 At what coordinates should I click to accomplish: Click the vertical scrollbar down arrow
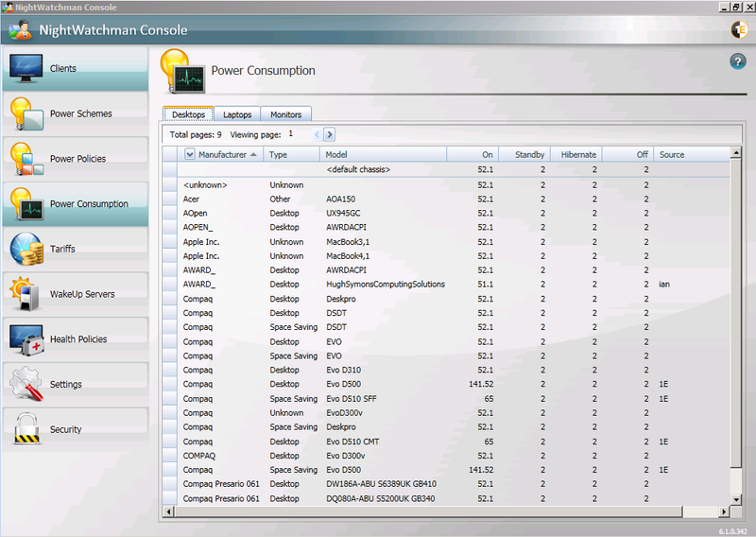tap(738, 500)
